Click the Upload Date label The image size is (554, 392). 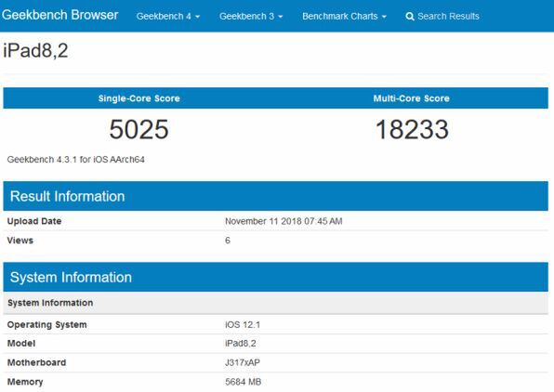tap(34, 221)
